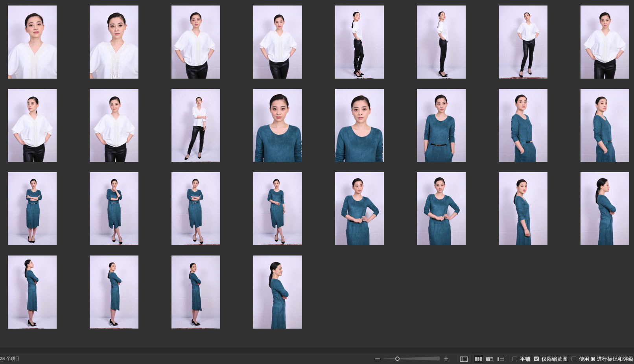
Task: Enable 使用 ⌘ 进行标记和评级 checkbox
Action: (574, 359)
